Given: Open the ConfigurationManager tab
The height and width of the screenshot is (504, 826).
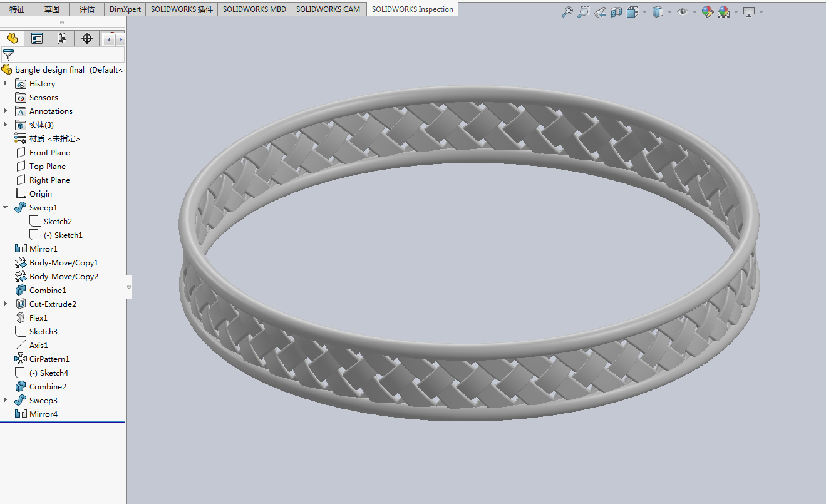Looking at the screenshot, I should [62, 39].
